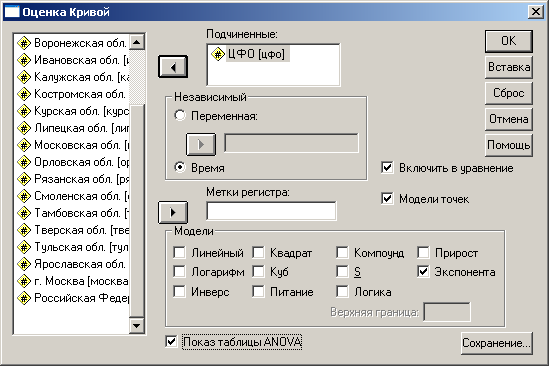This screenshot has height=366, width=549.
Task: Move variable out of Подчиненные with left arrow
Action: pos(173,67)
